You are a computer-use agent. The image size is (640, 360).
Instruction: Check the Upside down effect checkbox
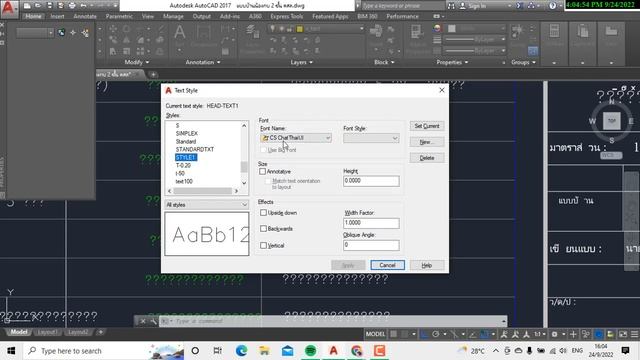pyautogui.click(x=263, y=213)
